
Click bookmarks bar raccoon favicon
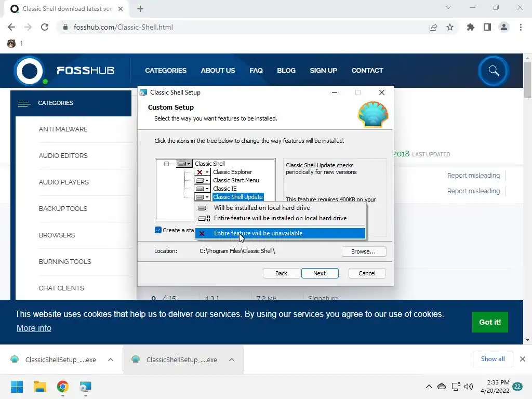(11, 44)
